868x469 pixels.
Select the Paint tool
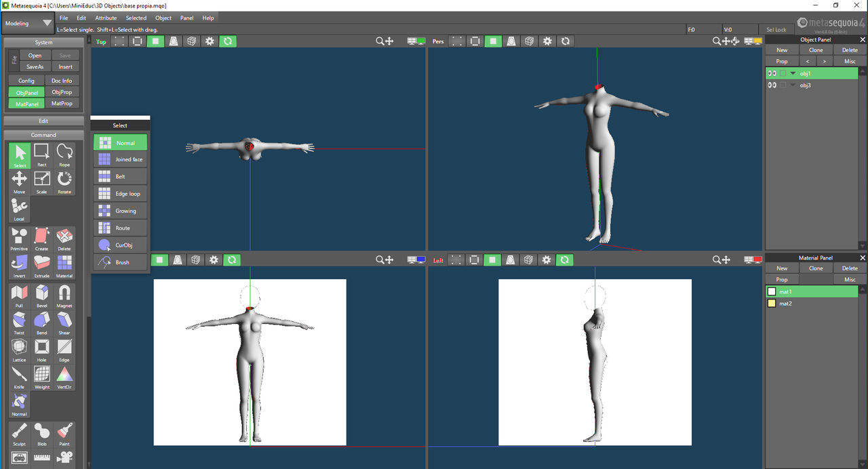(x=64, y=434)
